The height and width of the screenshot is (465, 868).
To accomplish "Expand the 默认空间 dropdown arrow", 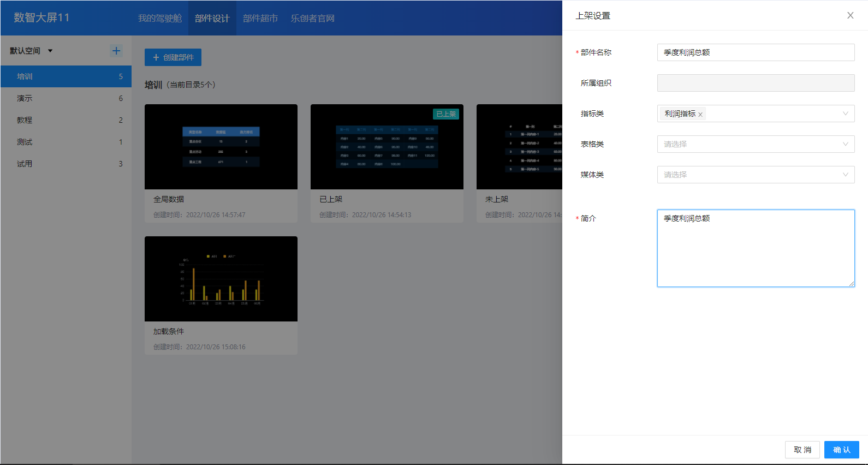I will tap(50, 51).
